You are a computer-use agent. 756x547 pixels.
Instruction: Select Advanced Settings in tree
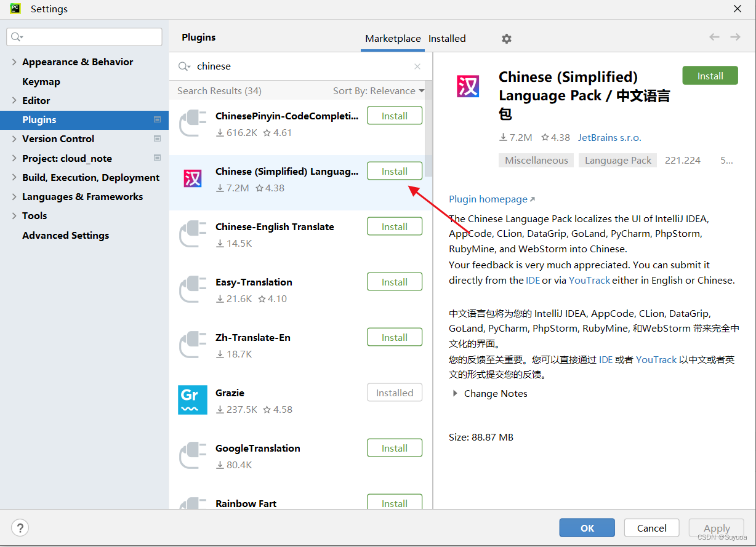pos(65,235)
